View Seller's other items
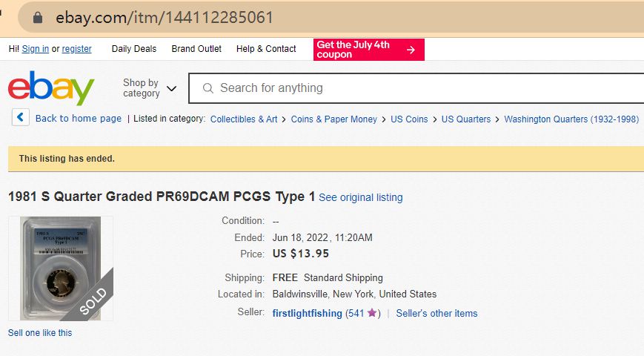This screenshot has height=356, width=644. [x=436, y=314]
